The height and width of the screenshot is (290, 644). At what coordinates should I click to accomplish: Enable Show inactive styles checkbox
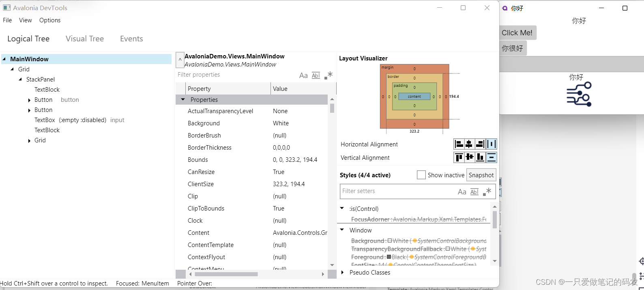point(421,175)
